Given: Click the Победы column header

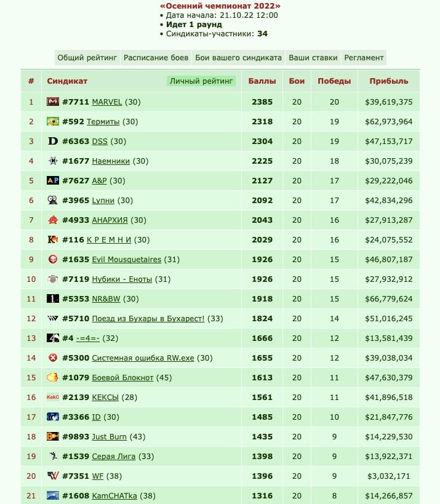Looking at the screenshot, I should coord(334,81).
